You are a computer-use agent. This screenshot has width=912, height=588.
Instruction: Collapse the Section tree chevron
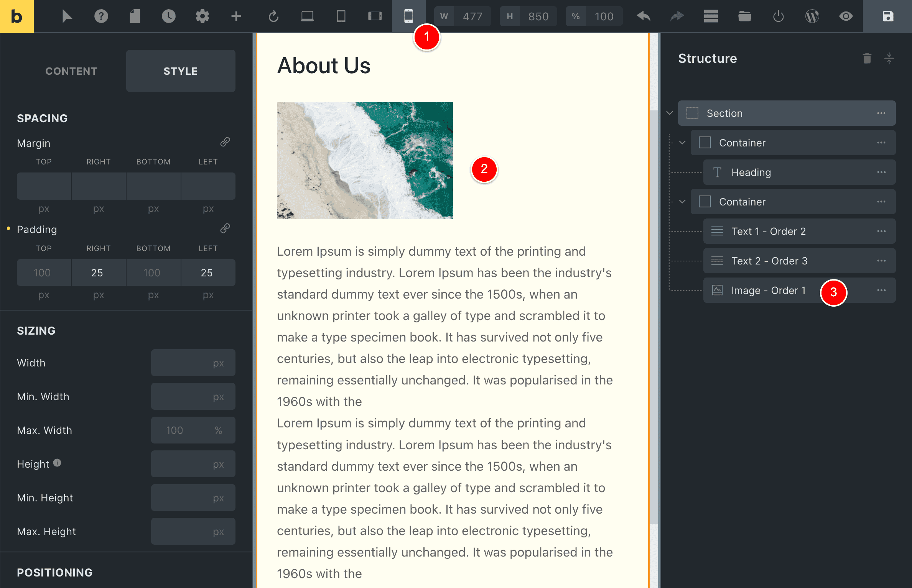pyautogui.click(x=670, y=113)
